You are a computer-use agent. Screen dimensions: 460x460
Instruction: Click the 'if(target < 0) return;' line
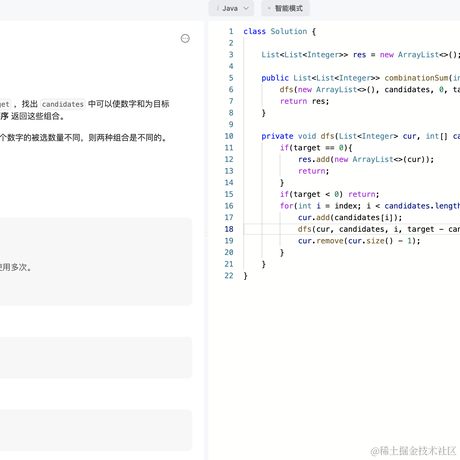tap(329, 194)
